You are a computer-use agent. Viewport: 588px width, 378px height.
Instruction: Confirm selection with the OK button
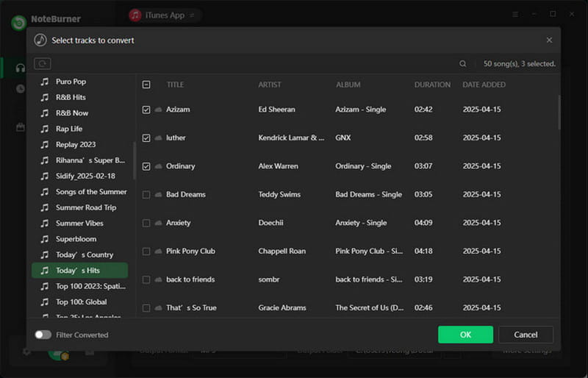465,335
